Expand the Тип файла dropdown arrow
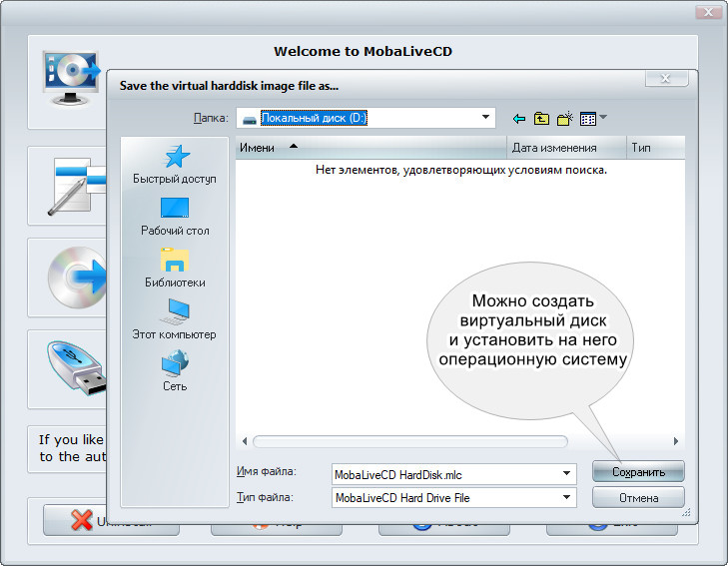The image size is (728, 566). (566, 497)
